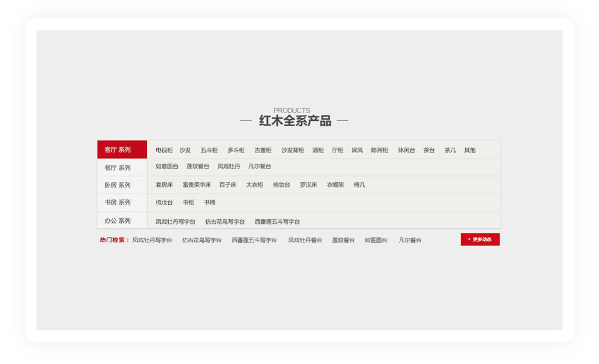Select hot-search term 西番莲五斗写字台
Viewport: 599px width, 364px height.
click(254, 240)
